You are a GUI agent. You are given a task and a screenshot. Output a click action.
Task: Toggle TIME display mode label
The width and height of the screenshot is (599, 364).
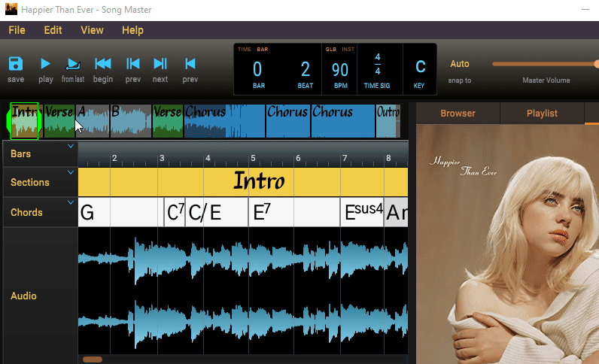pyautogui.click(x=245, y=50)
